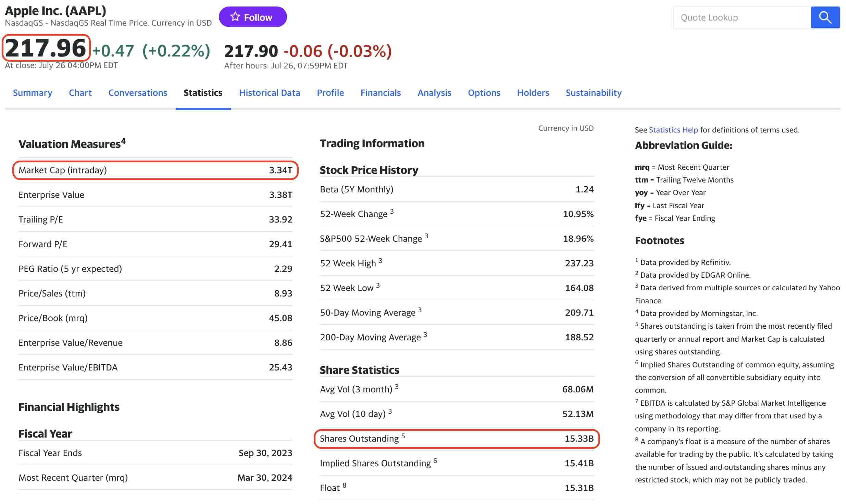This screenshot has width=846, height=504.
Task: Click Avg Vol (3 month) value 68.06M
Action: (578, 389)
